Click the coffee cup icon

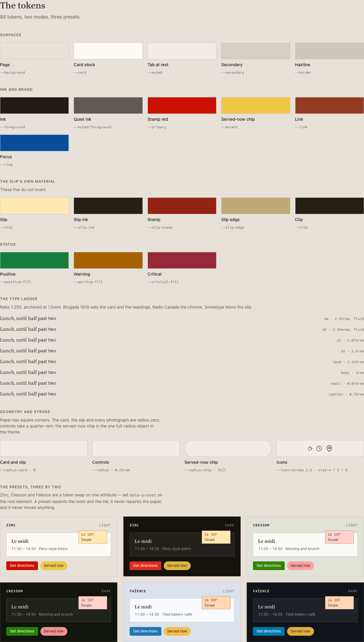(x=310, y=448)
